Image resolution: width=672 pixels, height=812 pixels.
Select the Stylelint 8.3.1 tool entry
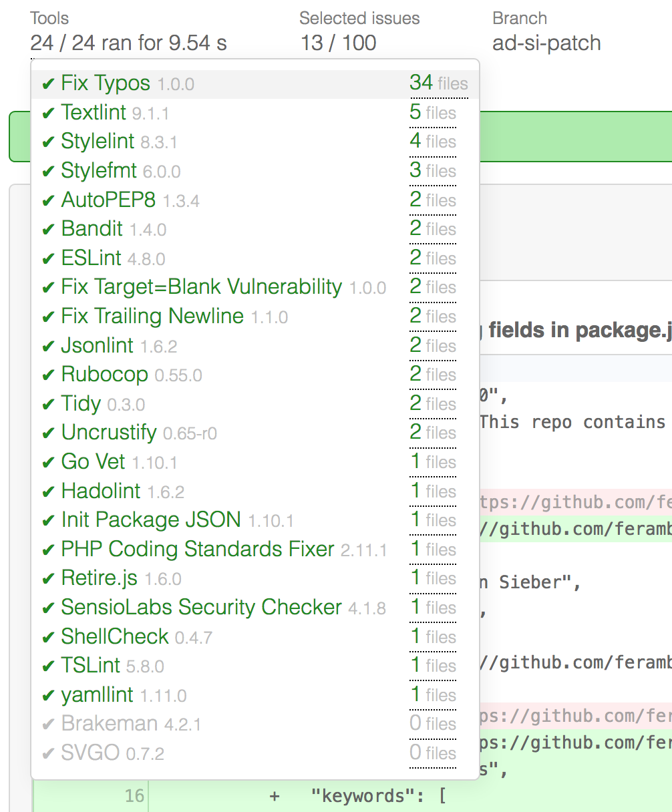[x=255, y=142]
